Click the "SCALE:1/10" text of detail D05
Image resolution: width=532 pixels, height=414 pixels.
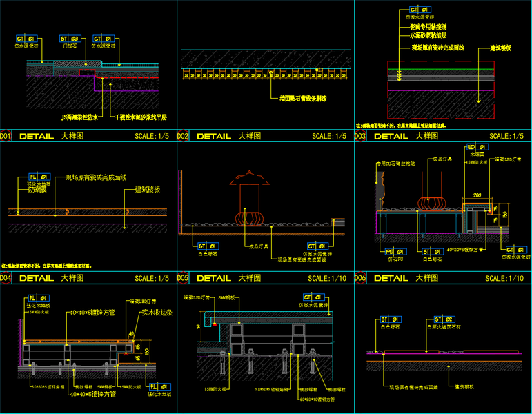click(327, 278)
